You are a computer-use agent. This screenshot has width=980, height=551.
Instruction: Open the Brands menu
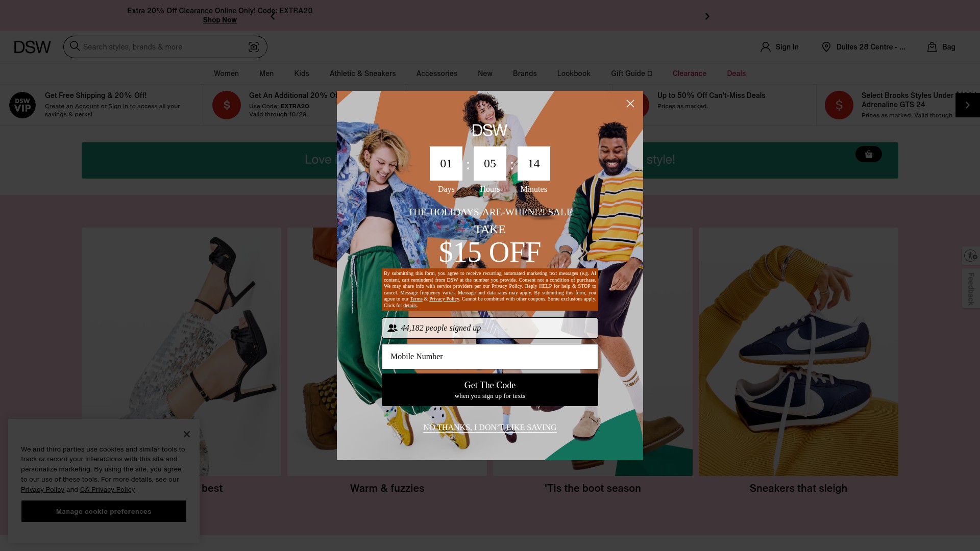(525, 73)
